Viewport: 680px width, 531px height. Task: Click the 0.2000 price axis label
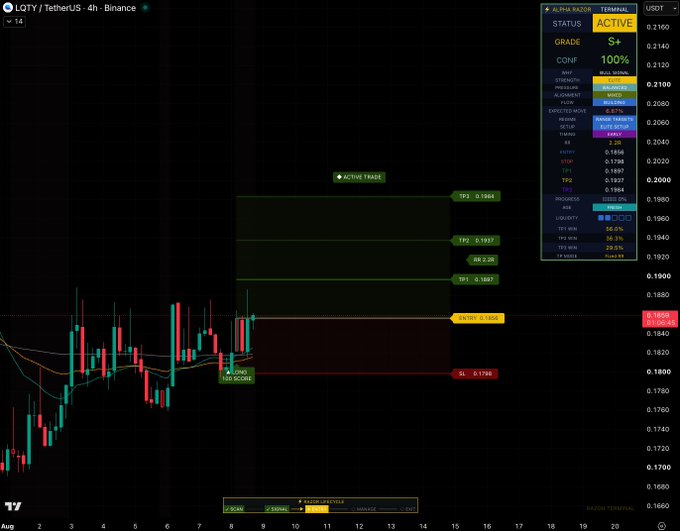click(658, 180)
